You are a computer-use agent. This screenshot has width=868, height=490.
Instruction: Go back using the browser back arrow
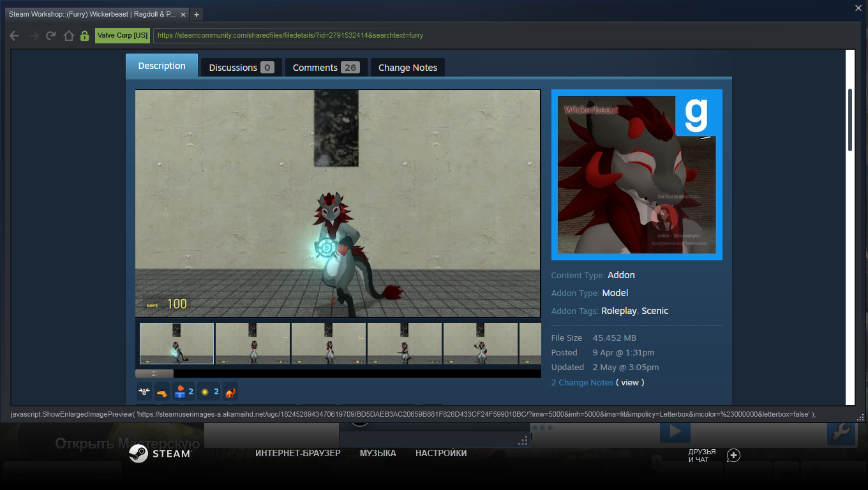(x=15, y=36)
